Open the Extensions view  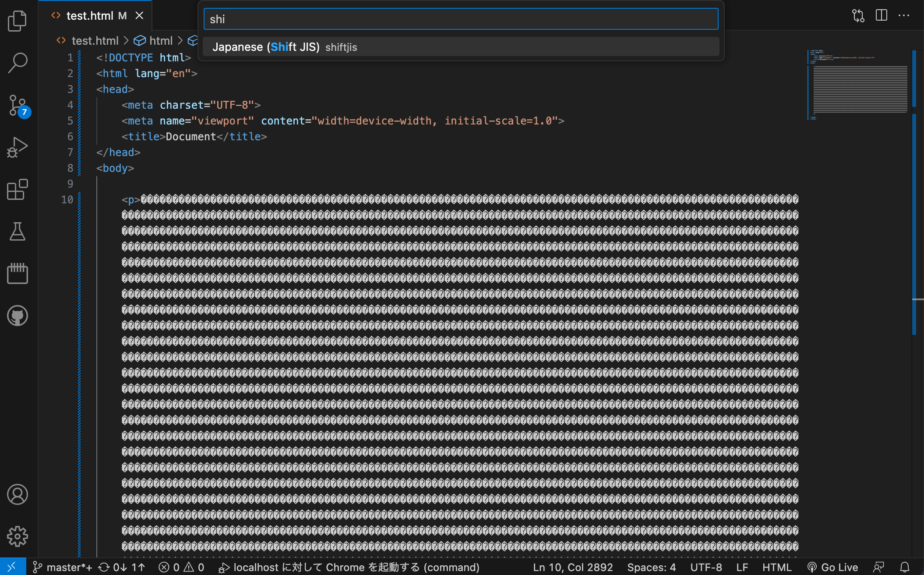pyautogui.click(x=18, y=189)
